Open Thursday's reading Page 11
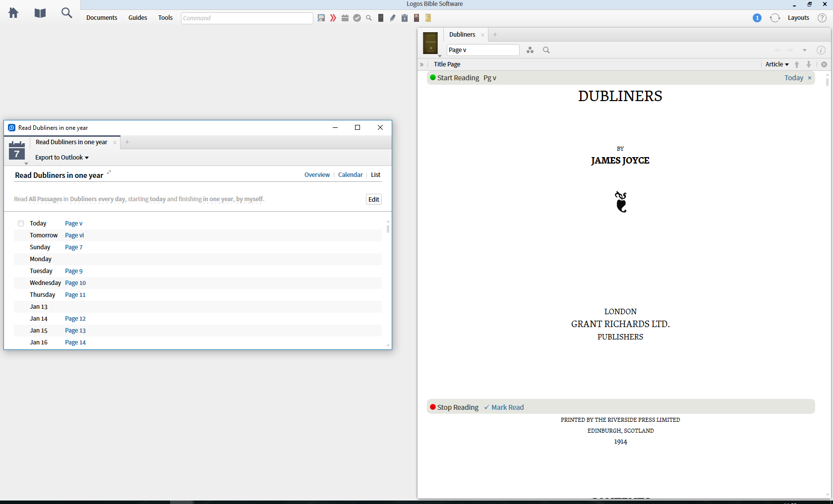The height and width of the screenshot is (504, 833). 75,295
